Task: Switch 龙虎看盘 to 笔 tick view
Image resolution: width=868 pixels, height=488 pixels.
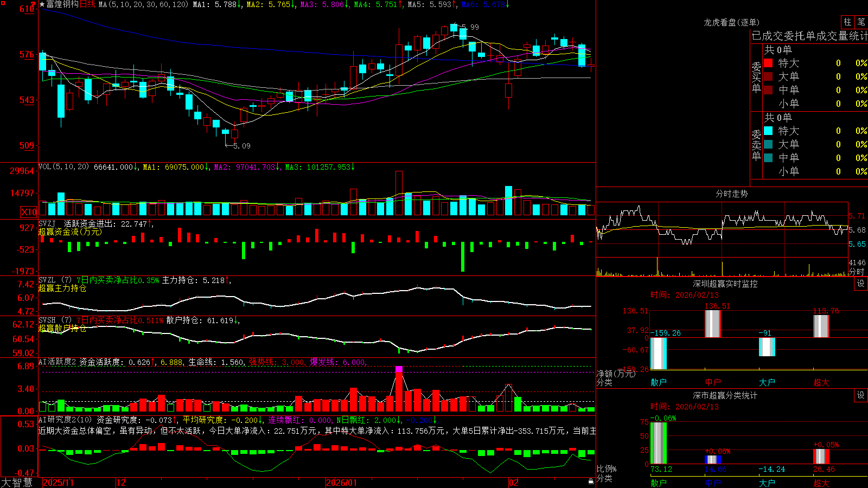Action: click(x=861, y=22)
